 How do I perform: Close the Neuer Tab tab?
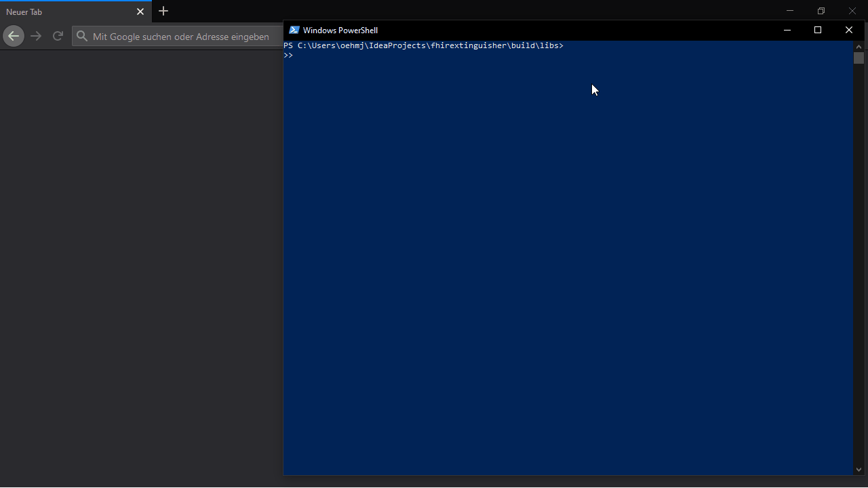[140, 12]
